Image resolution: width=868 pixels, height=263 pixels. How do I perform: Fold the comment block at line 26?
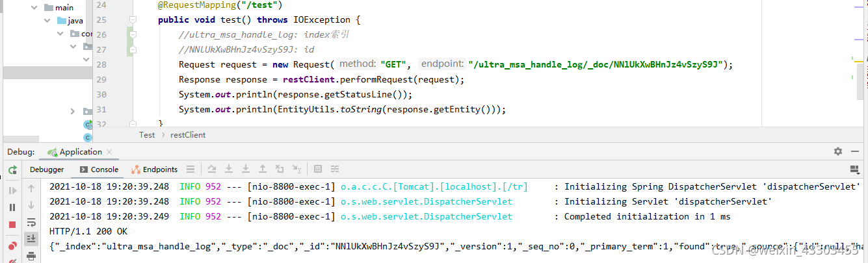pos(133,35)
